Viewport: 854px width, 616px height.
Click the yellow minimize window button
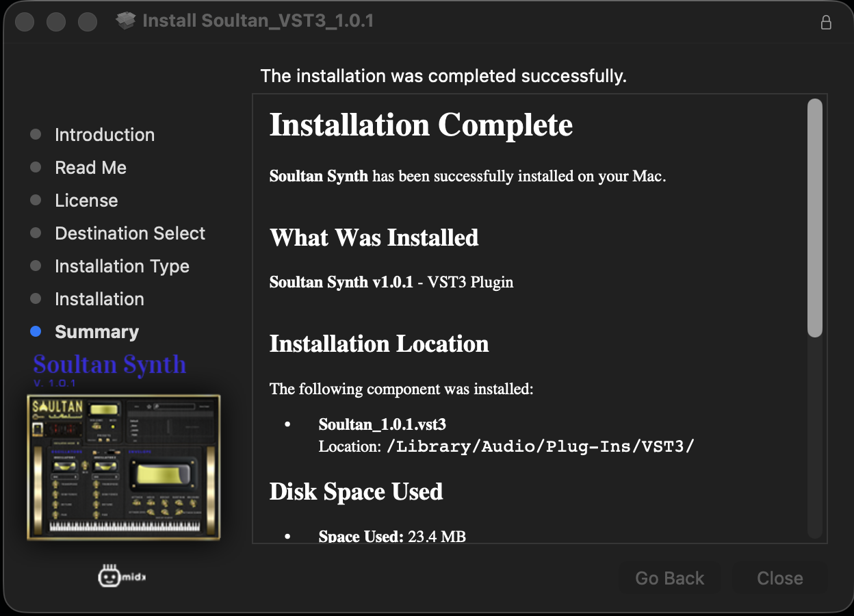(x=56, y=22)
